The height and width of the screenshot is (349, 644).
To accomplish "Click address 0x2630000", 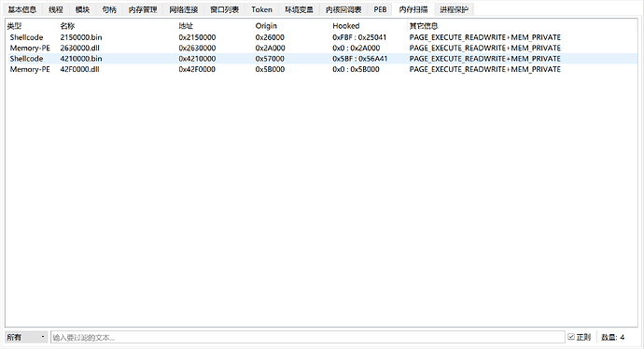I will click(197, 48).
